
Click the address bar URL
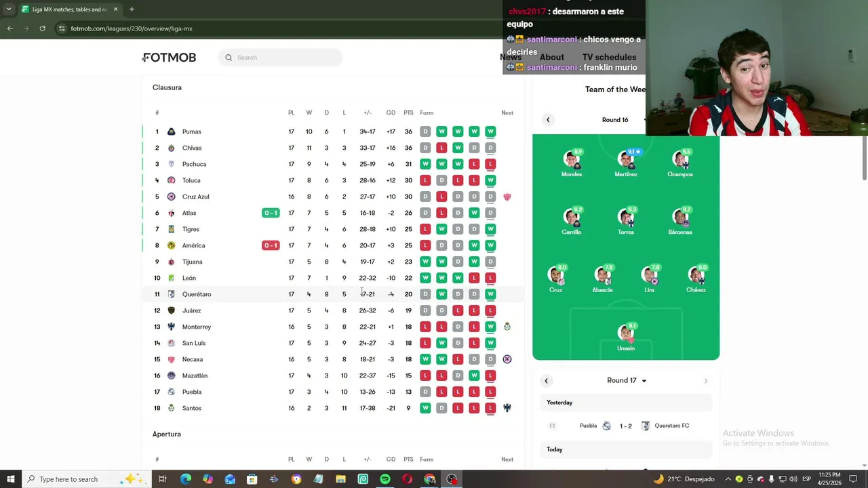point(132,28)
